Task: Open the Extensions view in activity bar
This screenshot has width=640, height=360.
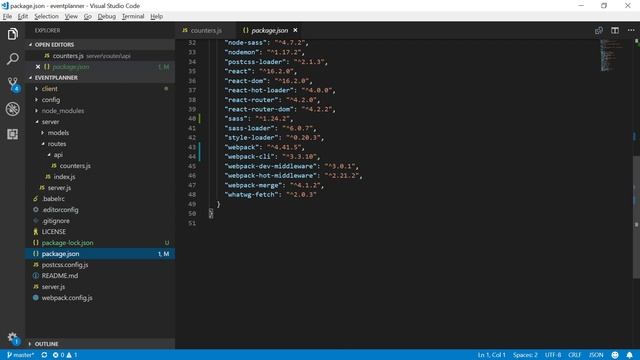Action: (13, 134)
